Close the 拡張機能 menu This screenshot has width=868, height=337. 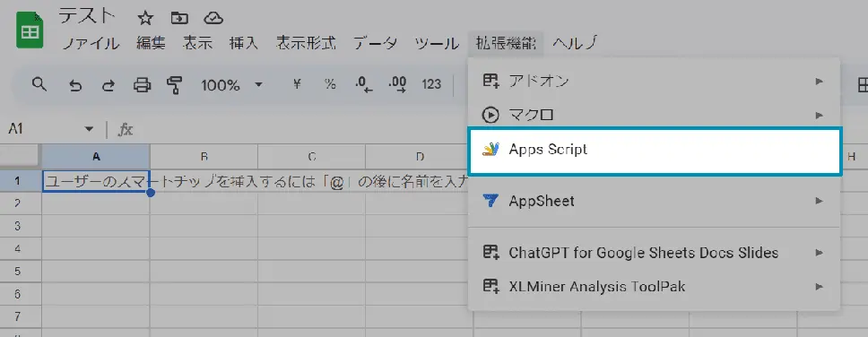(x=506, y=43)
